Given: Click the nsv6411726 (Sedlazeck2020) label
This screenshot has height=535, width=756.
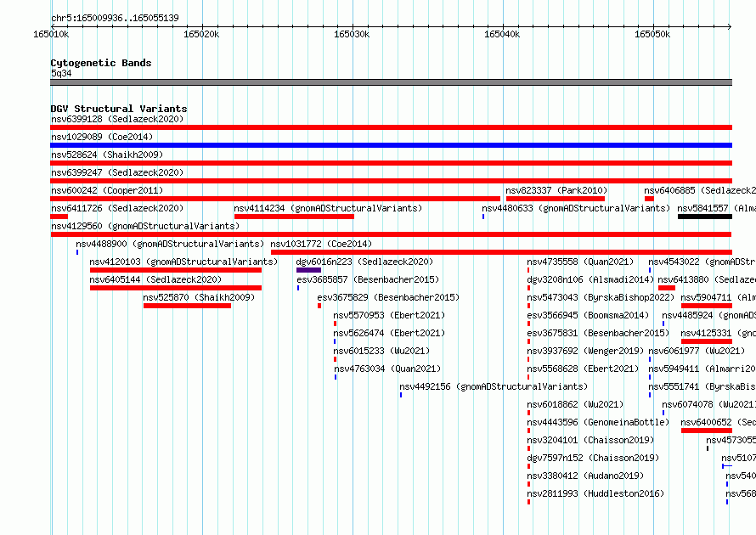Looking at the screenshot, I should point(117,208).
